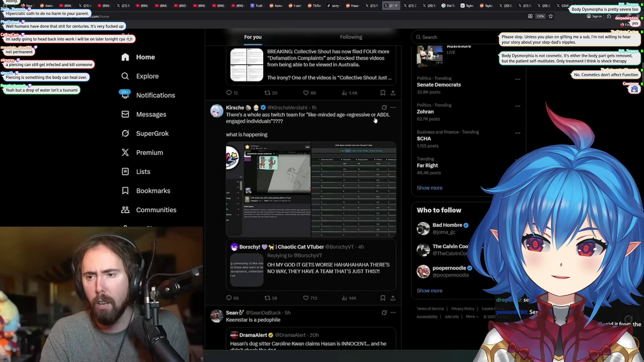Switch to the Following tab

[x=351, y=37]
